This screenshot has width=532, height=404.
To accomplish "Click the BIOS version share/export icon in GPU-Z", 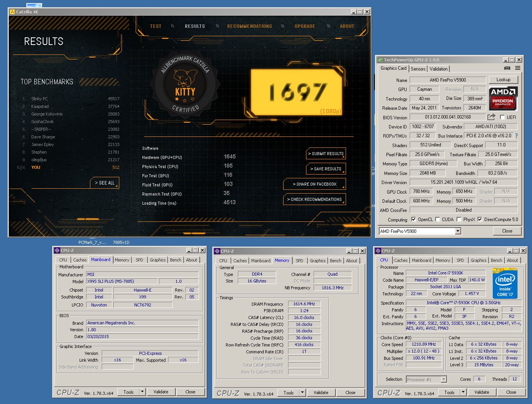I will tap(492, 117).
